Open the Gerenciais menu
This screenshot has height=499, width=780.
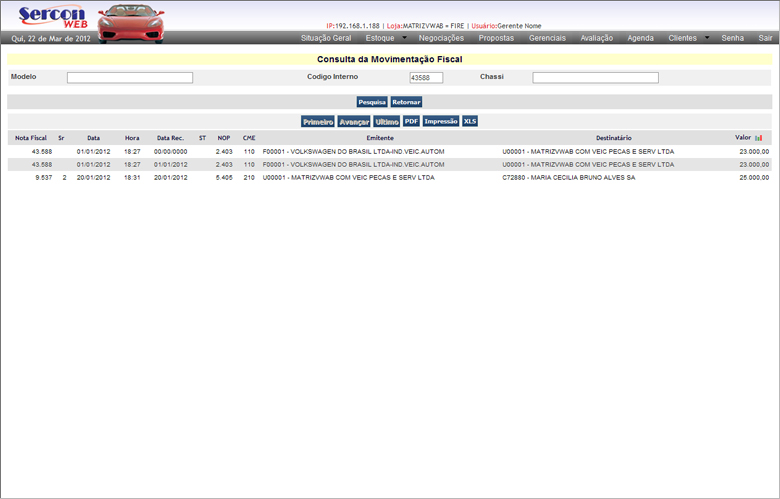point(547,38)
